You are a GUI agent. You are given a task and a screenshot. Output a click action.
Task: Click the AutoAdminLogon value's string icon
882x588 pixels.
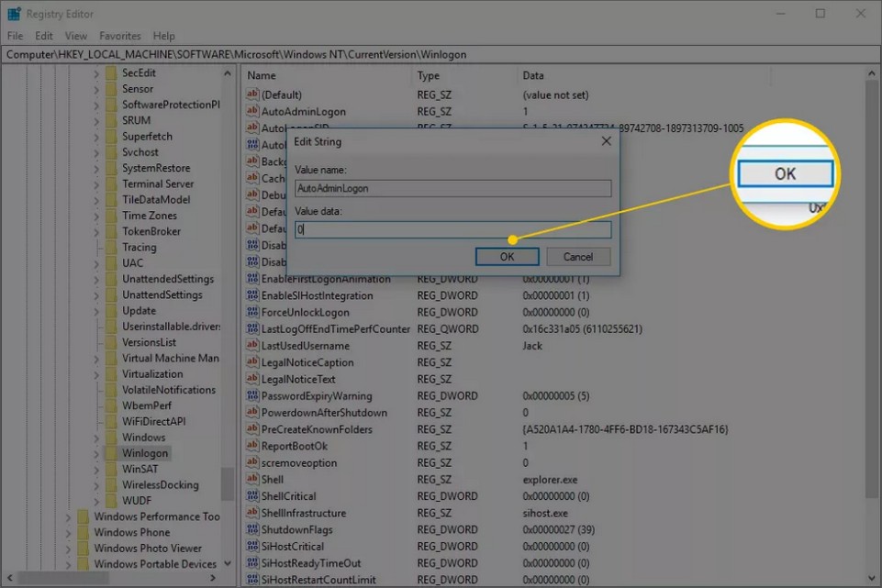click(x=252, y=111)
